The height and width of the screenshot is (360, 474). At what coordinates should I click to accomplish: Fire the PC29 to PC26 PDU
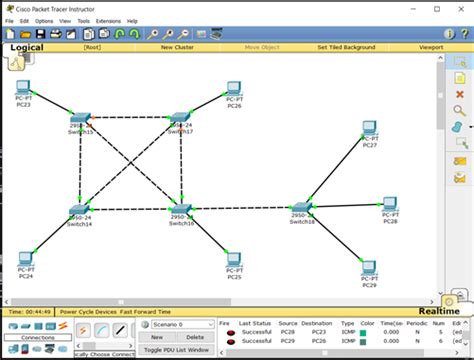[x=231, y=342]
